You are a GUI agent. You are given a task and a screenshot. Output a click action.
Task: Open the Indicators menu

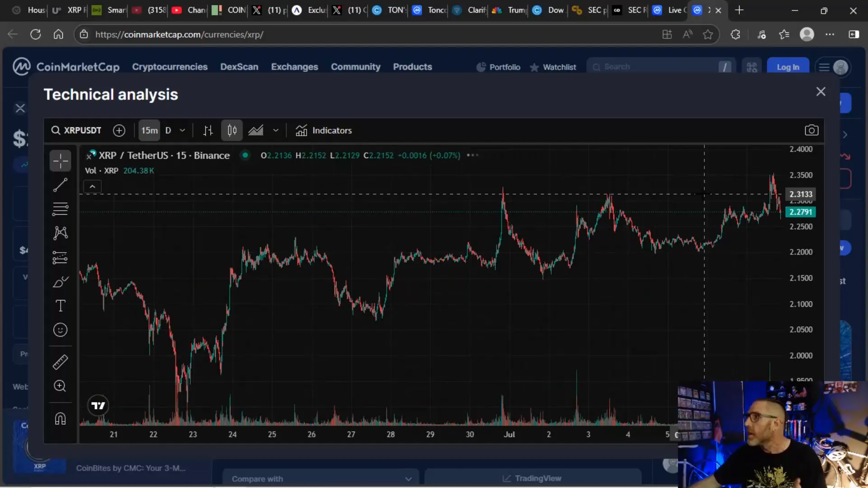click(x=324, y=131)
